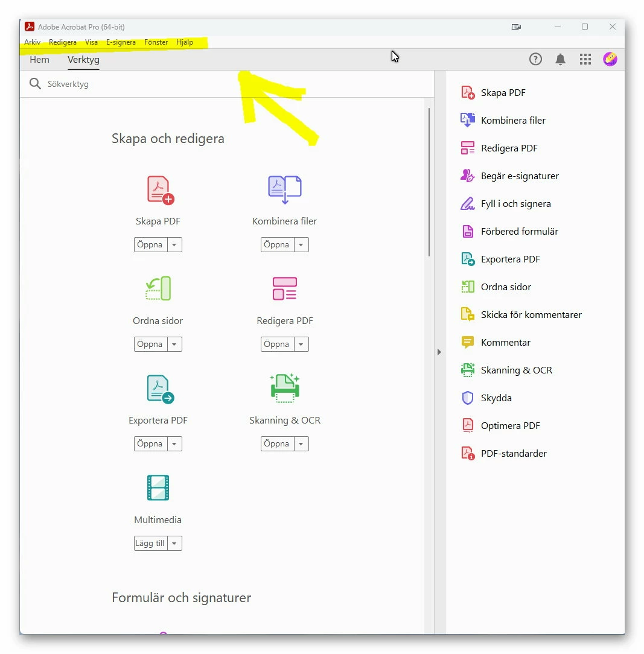Screen dimensions: 644x654
Task: Select Redigera PDF in right pane
Action: coord(499,148)
